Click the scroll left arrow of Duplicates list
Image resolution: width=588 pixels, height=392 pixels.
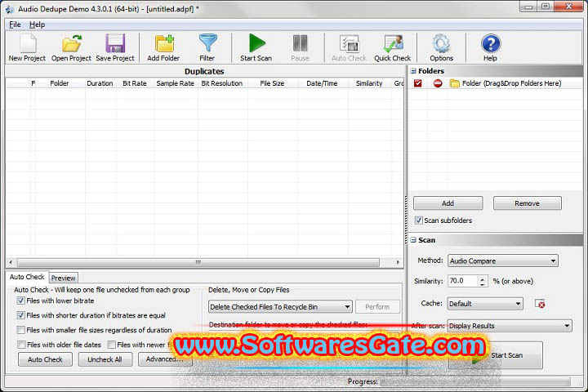pos(11,262)
